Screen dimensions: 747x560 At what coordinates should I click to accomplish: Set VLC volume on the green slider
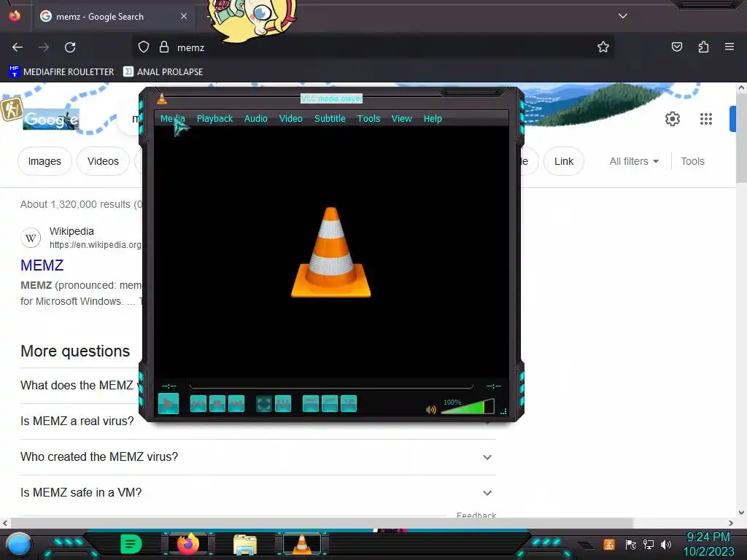point(468,406)
